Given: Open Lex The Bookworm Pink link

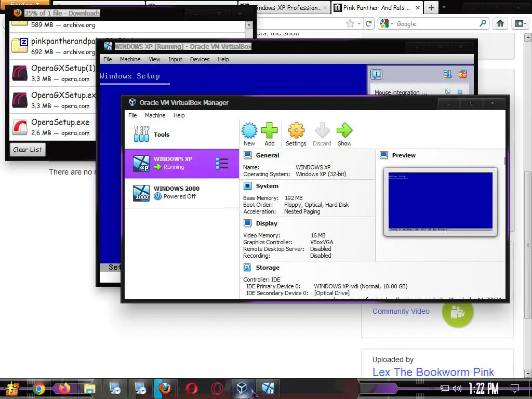Looking at the screenshot, I should point(433,372).
